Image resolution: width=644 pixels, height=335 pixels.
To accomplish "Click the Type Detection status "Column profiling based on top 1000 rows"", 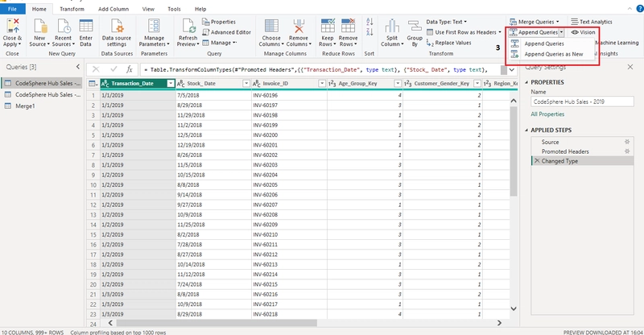I will click(118, 332).
